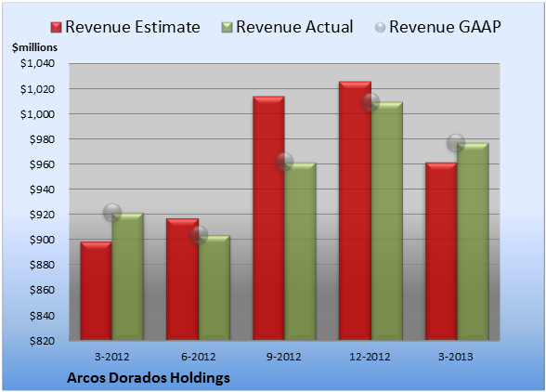Click the 3-2013 quarter label
This screenshot has height=392, width=546.
click(456, 357)
